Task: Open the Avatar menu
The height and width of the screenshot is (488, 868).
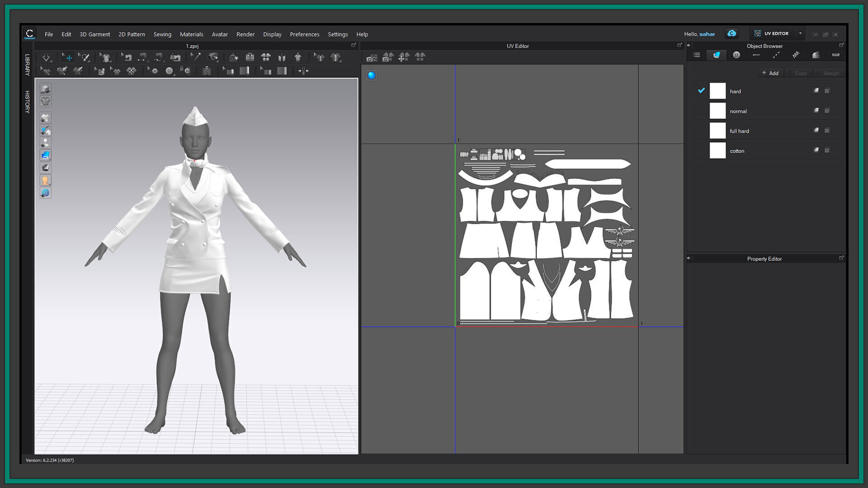Action: click(x=220, y=34)
